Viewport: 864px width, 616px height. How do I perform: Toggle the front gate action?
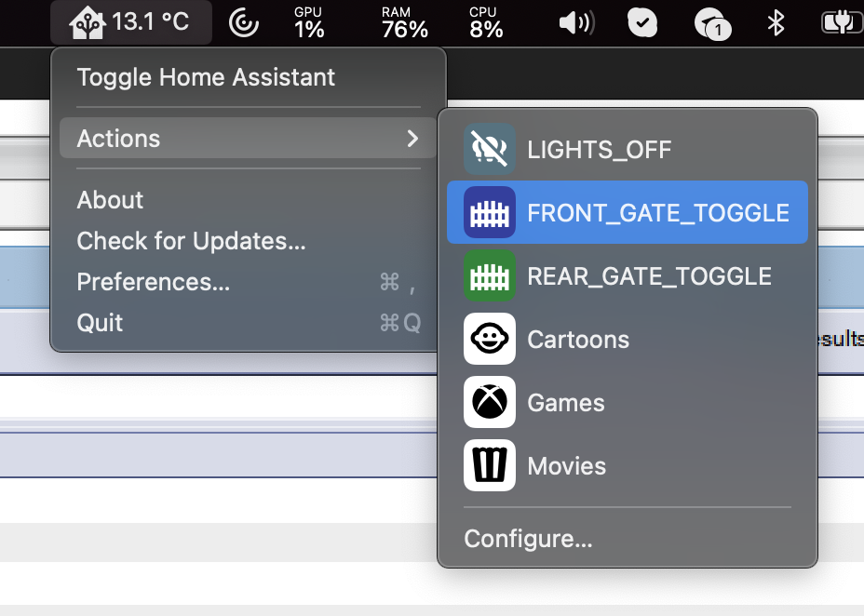pos(624,211)
